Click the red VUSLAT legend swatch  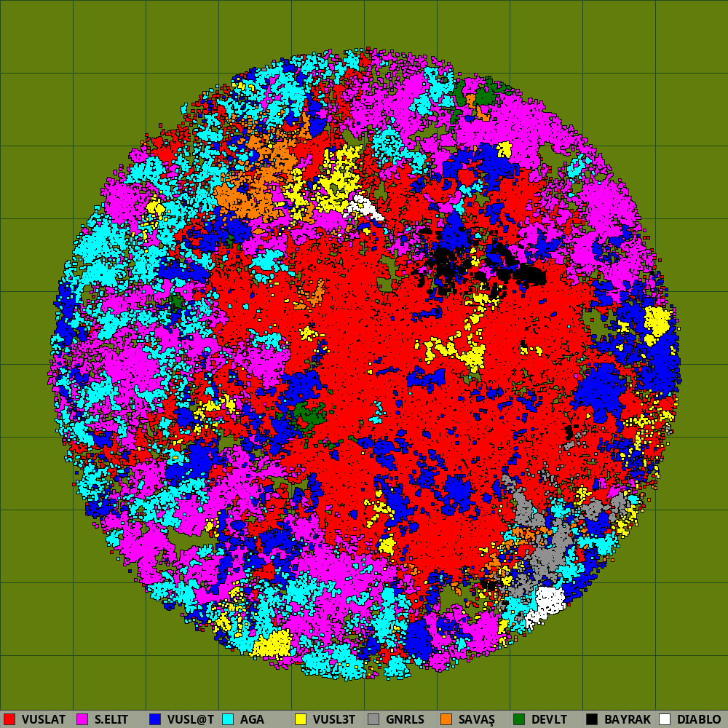[9, 719]
